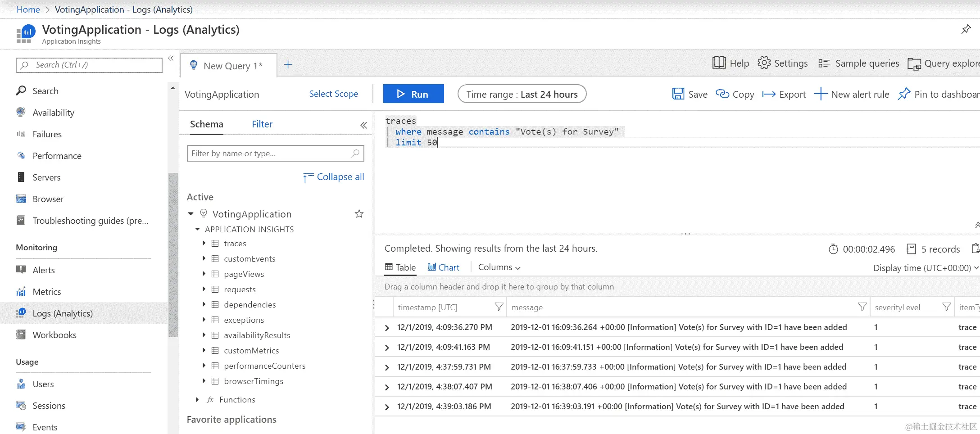The height and width of the screenshot is (434, 980).
Task: Open Workbooks via its book icon
Action: point(21,335)
